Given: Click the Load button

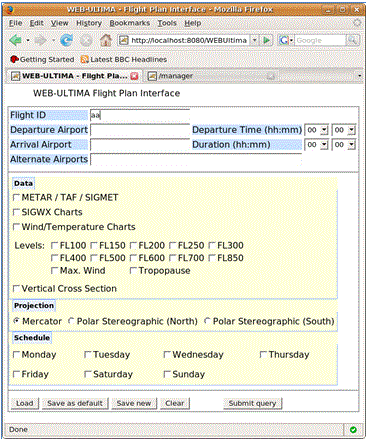Looking at the screenshot, I should click(25, 403).
